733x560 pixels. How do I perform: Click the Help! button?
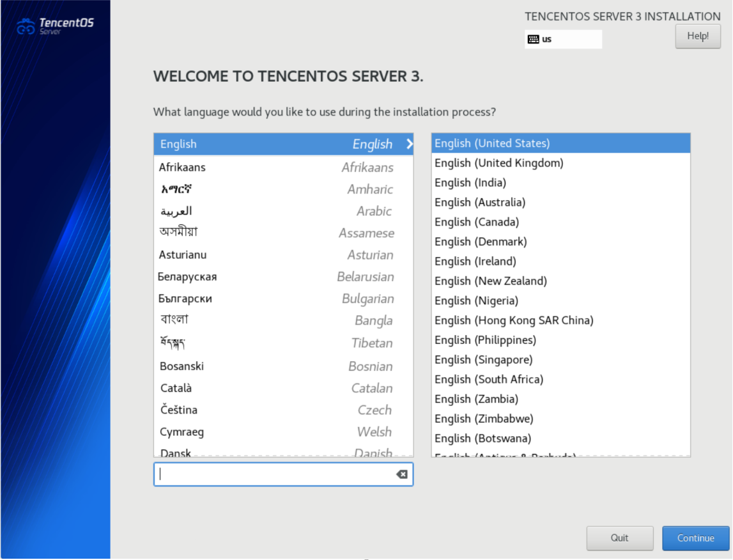(697, 36)
